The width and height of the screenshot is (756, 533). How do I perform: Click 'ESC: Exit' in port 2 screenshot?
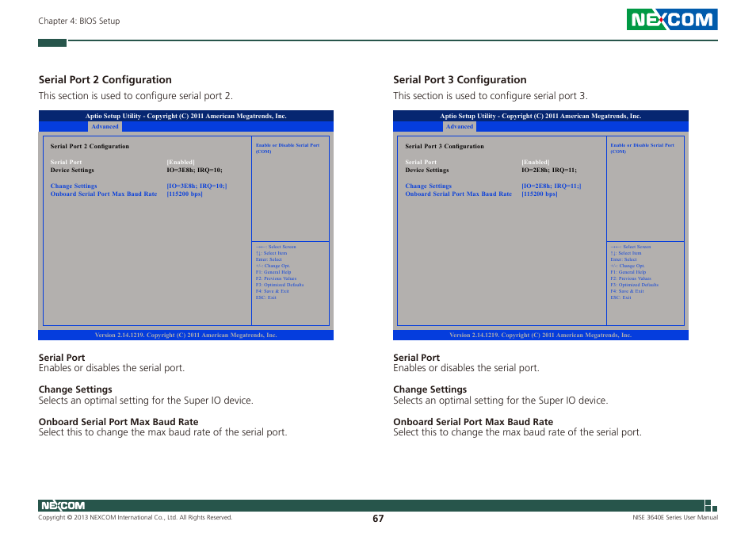coord(266,297)
